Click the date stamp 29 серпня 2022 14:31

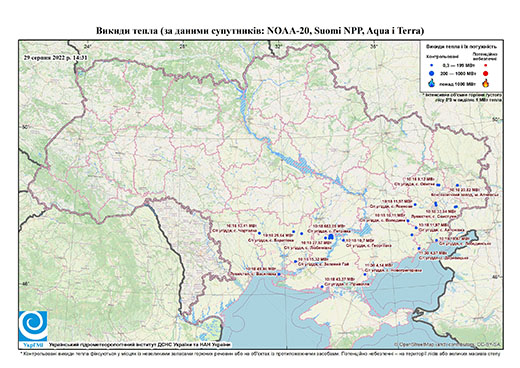[56, 57]
